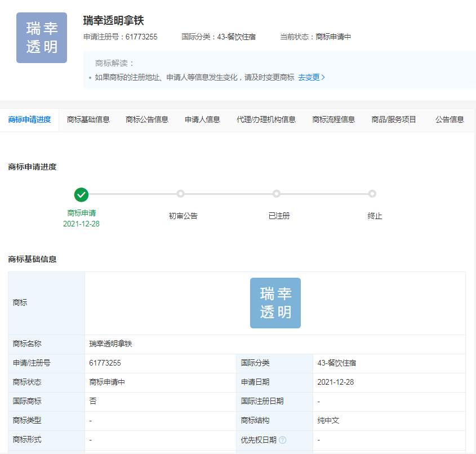Click the 已注册 progress step marker

[276, 194]
